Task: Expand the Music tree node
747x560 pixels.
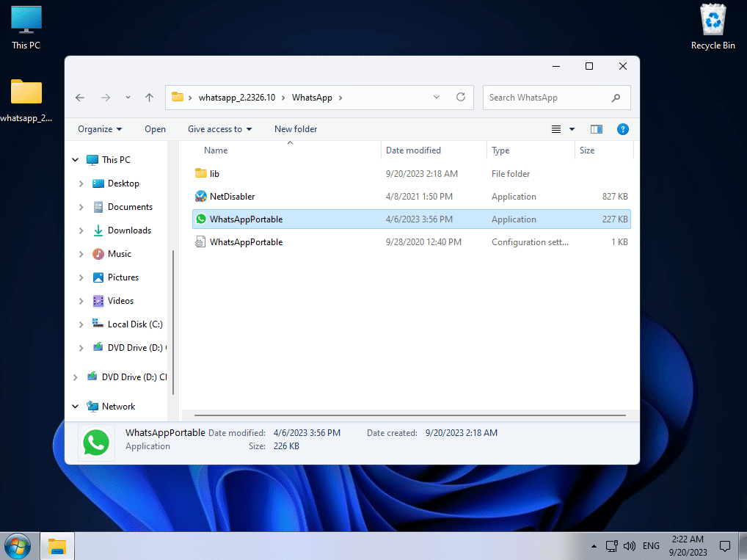Action: (x=81, y=254)
